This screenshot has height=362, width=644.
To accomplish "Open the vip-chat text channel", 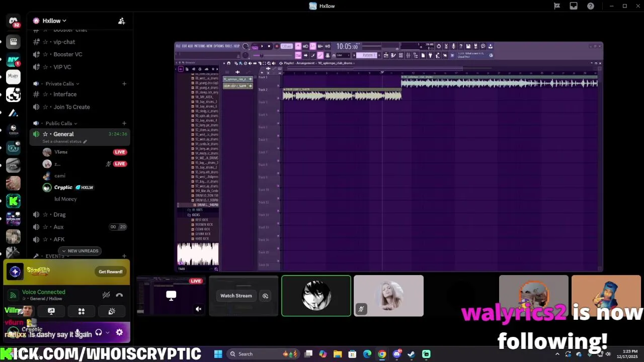I will [x=64, y=42].
